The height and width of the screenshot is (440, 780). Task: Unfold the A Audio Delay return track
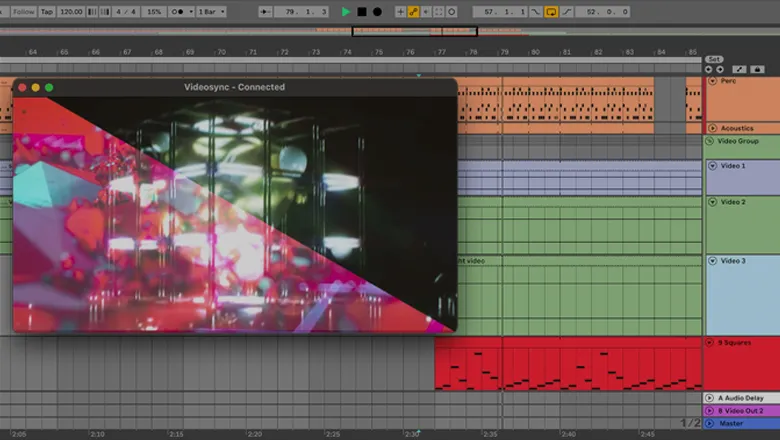709,398
